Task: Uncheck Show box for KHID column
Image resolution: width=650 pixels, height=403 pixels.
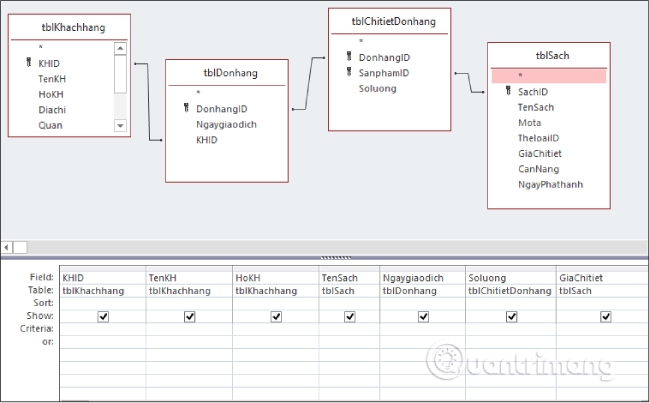Action: [x=103, y=317]
